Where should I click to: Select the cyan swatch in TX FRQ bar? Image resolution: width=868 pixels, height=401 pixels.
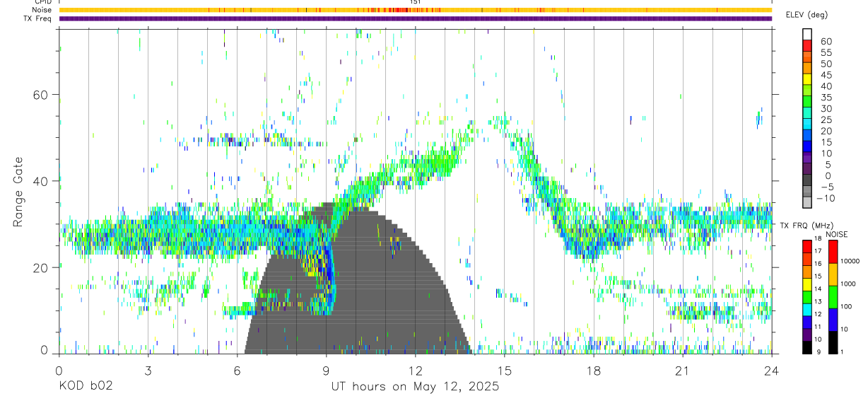click(x=807, y=310)
